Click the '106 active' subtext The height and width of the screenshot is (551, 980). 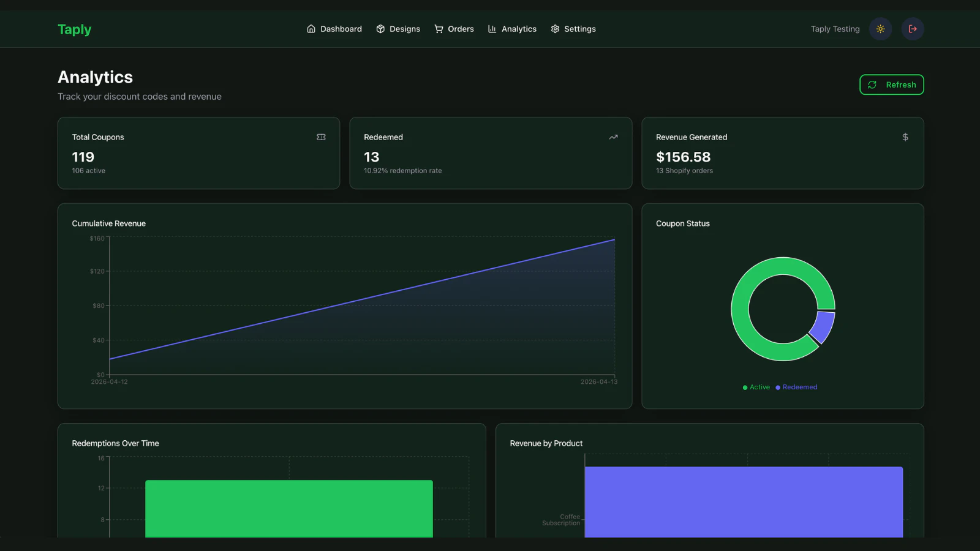pyautogui.click(x=89, y=171)
